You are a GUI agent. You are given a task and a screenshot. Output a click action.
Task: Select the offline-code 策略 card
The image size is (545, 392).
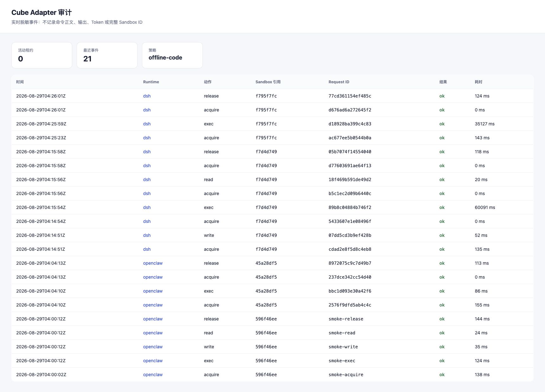(x=172, y=55)
